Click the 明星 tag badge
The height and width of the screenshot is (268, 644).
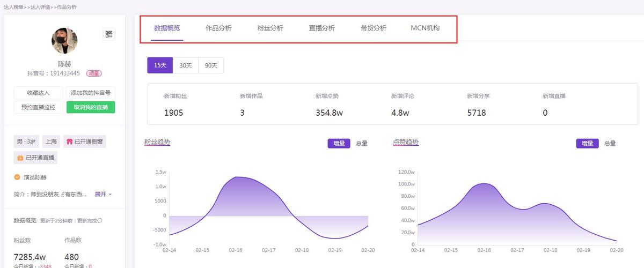(94, 73)
